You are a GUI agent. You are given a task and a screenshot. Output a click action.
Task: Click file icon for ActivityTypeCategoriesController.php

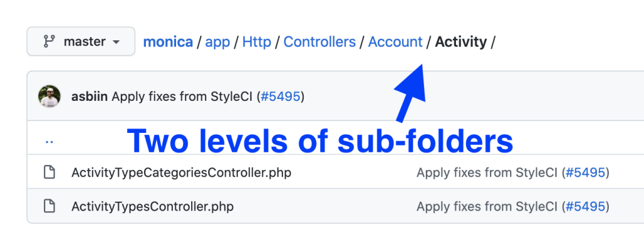[x=50, y=173]
